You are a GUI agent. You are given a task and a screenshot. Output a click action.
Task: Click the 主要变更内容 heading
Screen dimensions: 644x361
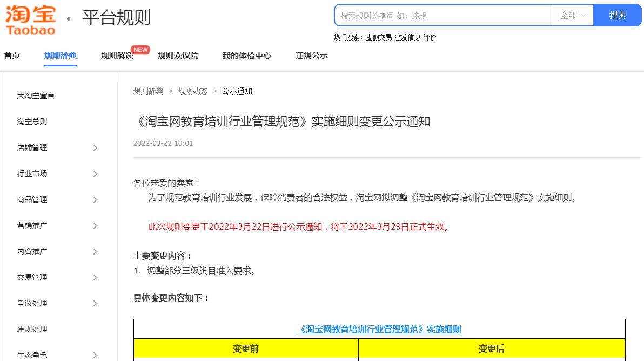[163, 256]
